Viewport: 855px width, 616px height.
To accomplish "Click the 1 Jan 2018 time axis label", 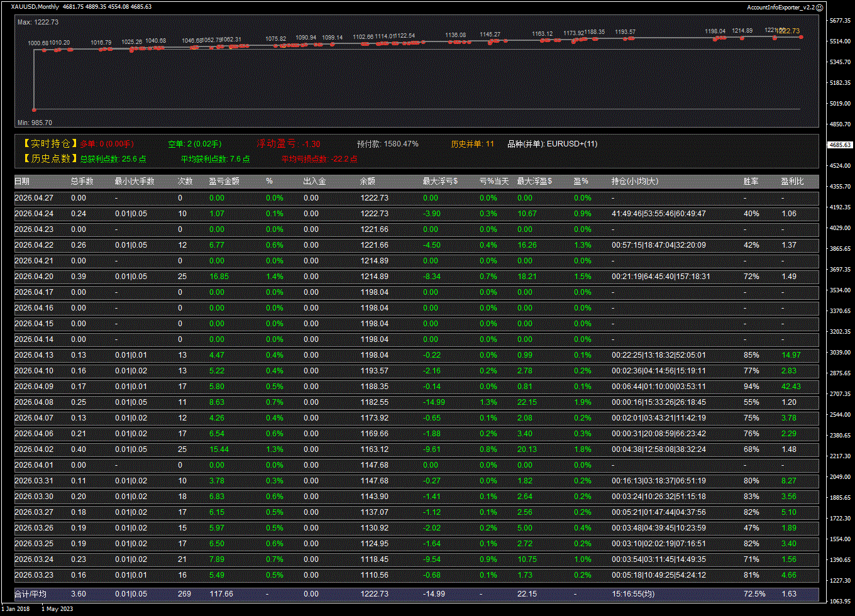I will point(17,608).
